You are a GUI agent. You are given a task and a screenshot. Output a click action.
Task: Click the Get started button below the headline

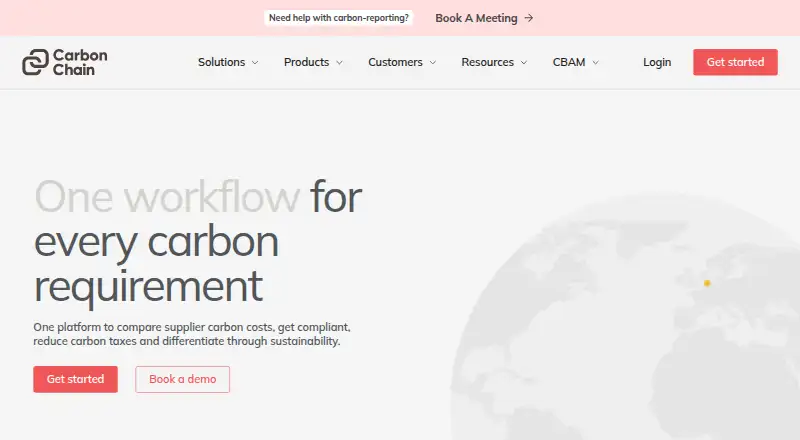pos(76,379)
